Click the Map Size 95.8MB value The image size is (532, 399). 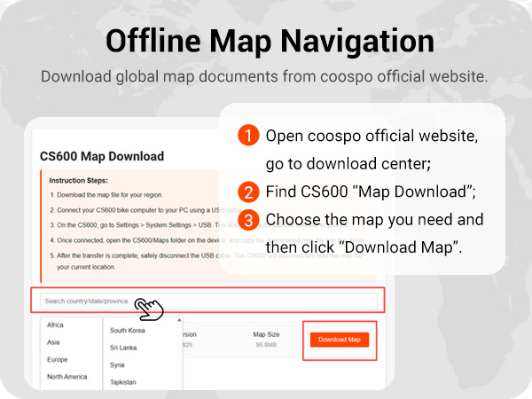pyautogui.click(x=266, y=344)
